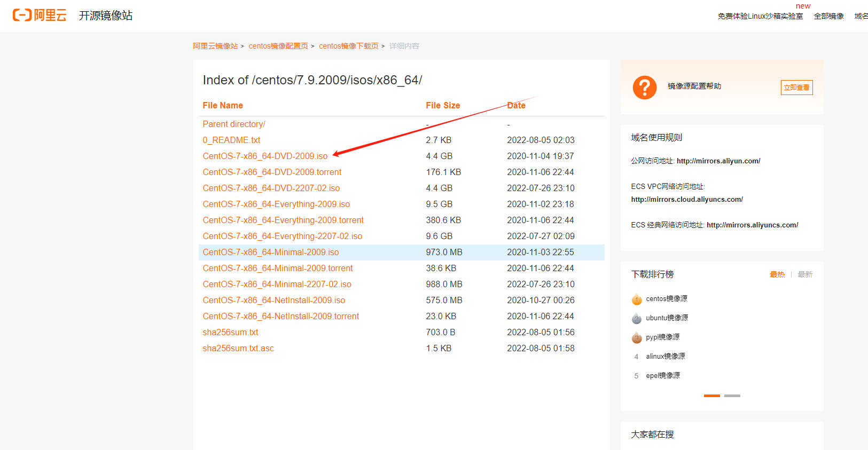Viewport: 868px width, 450px height.
Task: Click the 开源镜像站 header title
Action: [x=106, y=15]
